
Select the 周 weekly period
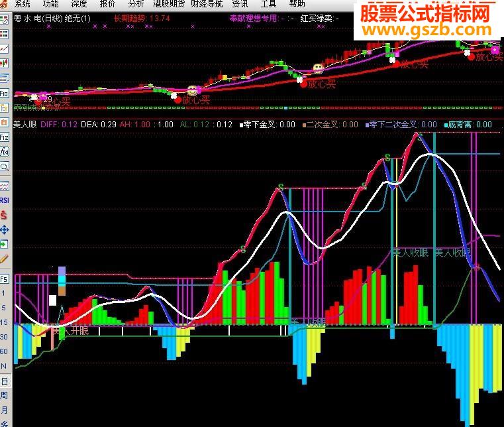click(x=4, y=395)
